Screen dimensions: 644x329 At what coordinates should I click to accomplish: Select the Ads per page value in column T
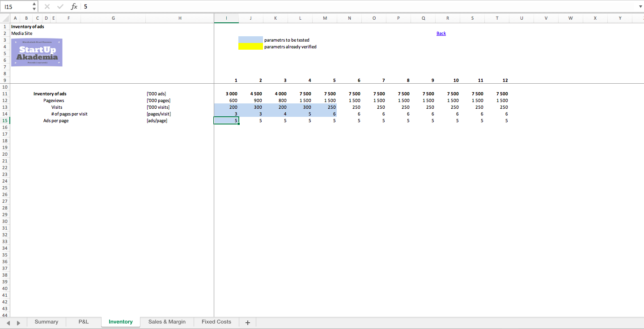click(497, 121)
